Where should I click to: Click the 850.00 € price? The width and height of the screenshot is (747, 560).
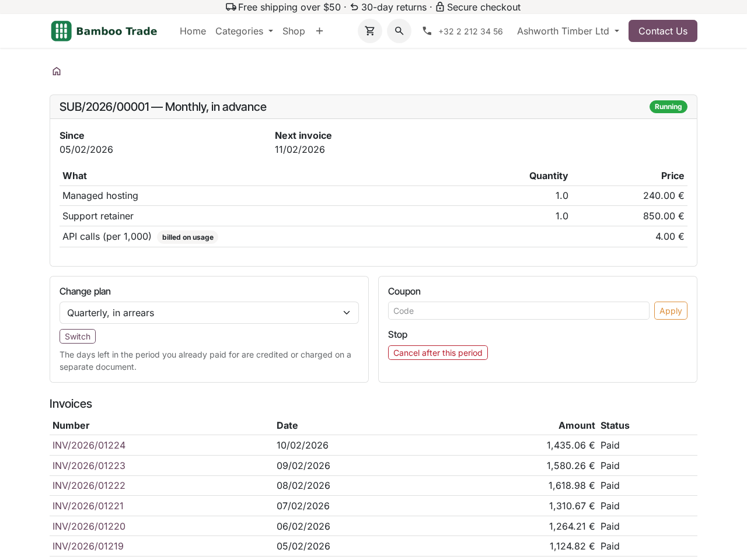664,216
